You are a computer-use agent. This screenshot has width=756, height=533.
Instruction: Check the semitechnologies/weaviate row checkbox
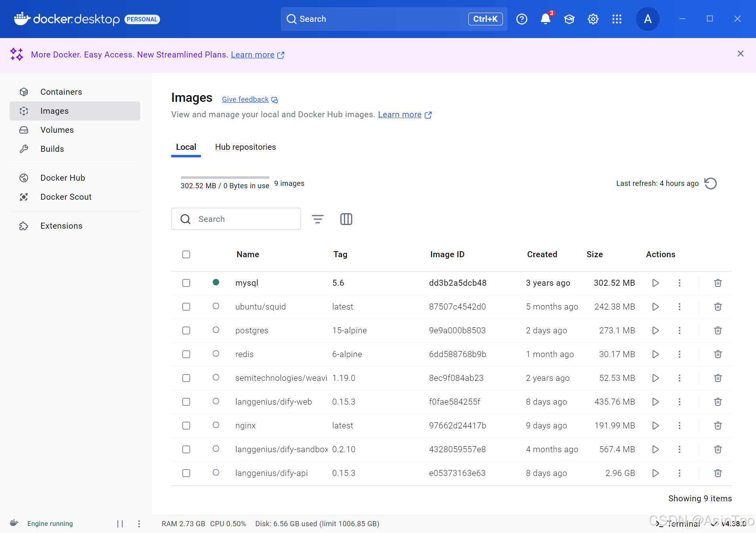point(186,378)
